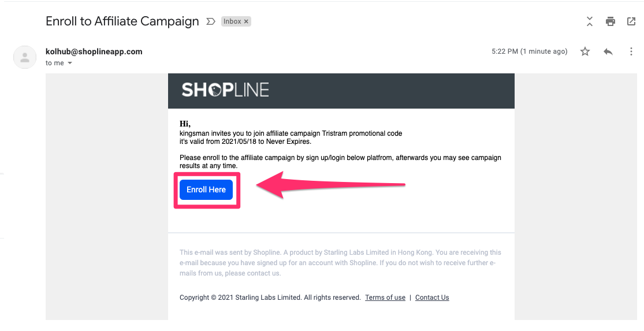The image size is (644, 331).
Task: Expand recipient details arrow next to "to me"
Action: click(70, 63)
